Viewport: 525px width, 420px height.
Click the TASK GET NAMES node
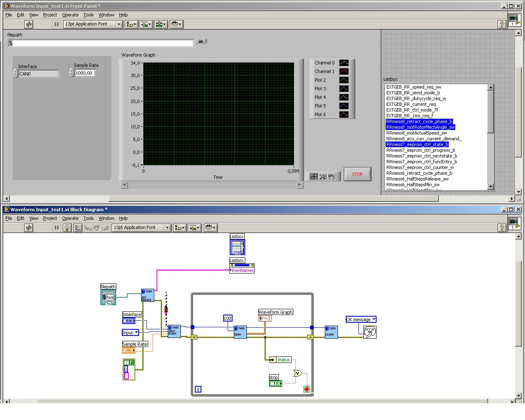pos(148,295)
